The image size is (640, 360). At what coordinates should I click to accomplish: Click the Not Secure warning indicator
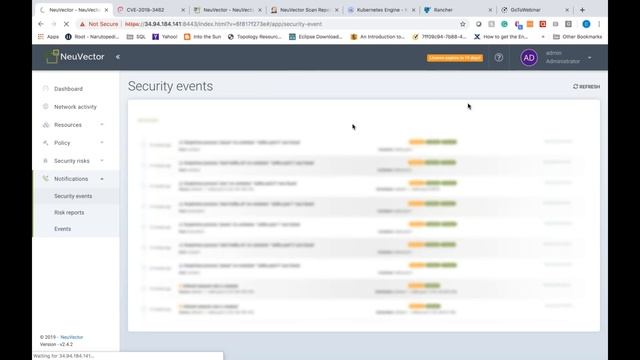(x=99, y=24)
